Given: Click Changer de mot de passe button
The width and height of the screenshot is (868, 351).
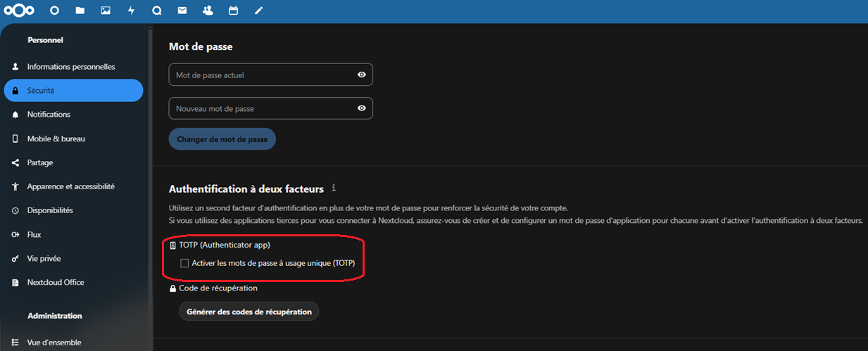Looking at the screenshot, I should click(222, 139).
